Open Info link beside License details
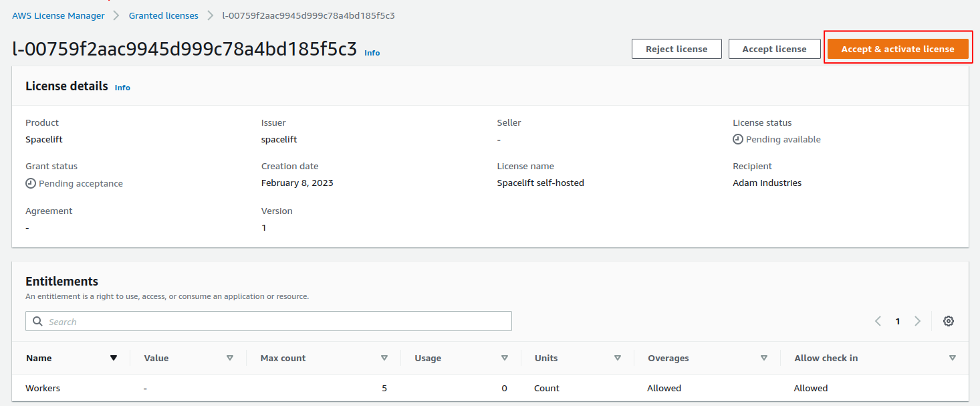The image size is (980, 406). coord(122,88)
